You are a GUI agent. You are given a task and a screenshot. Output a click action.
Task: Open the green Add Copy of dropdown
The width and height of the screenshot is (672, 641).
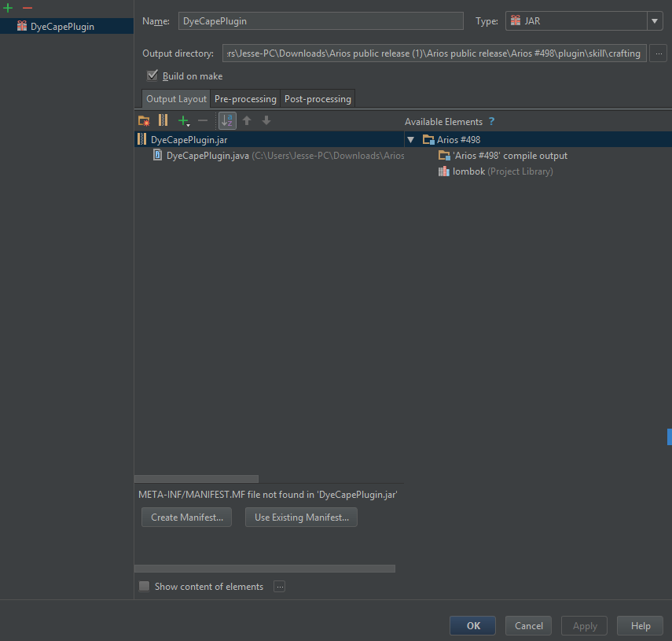tap(184, 121)
